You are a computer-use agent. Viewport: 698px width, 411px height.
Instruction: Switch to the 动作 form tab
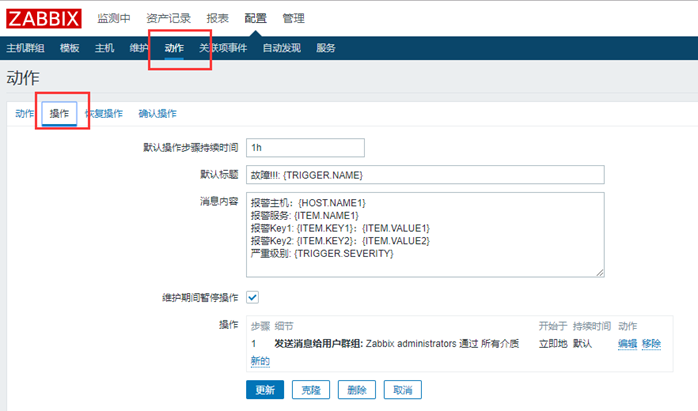click(x=24, y=114)
